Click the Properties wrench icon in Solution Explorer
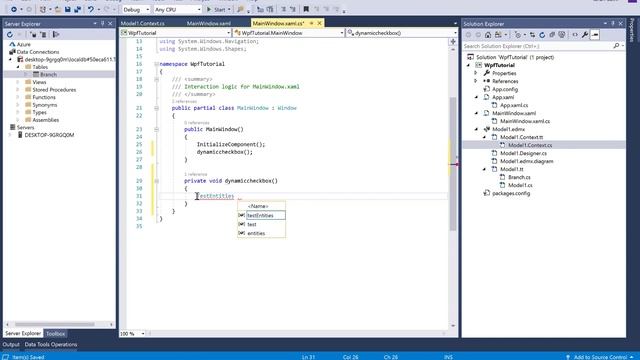 pos(585,35)
